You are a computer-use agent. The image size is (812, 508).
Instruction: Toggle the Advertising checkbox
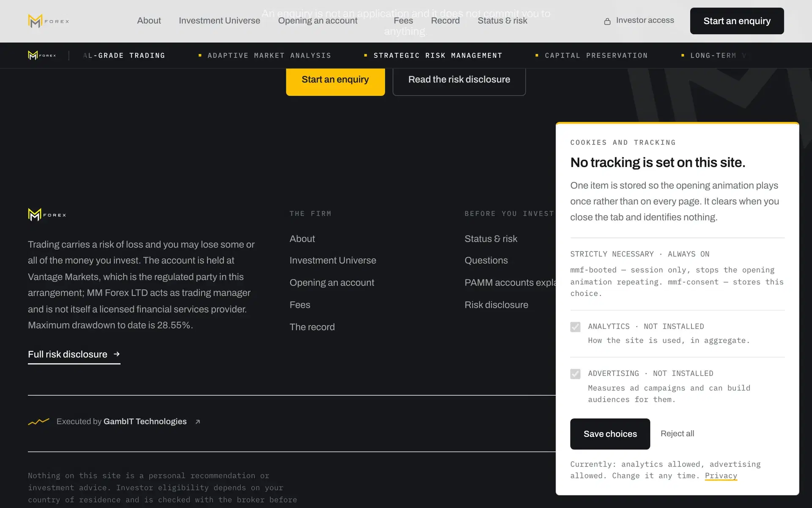coord(575,374)
